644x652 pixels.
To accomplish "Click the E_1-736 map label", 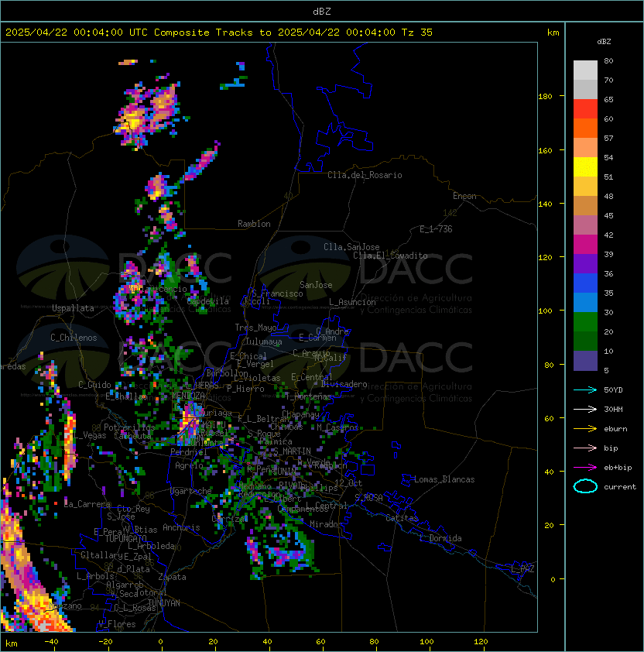I will tap(436, 229).
